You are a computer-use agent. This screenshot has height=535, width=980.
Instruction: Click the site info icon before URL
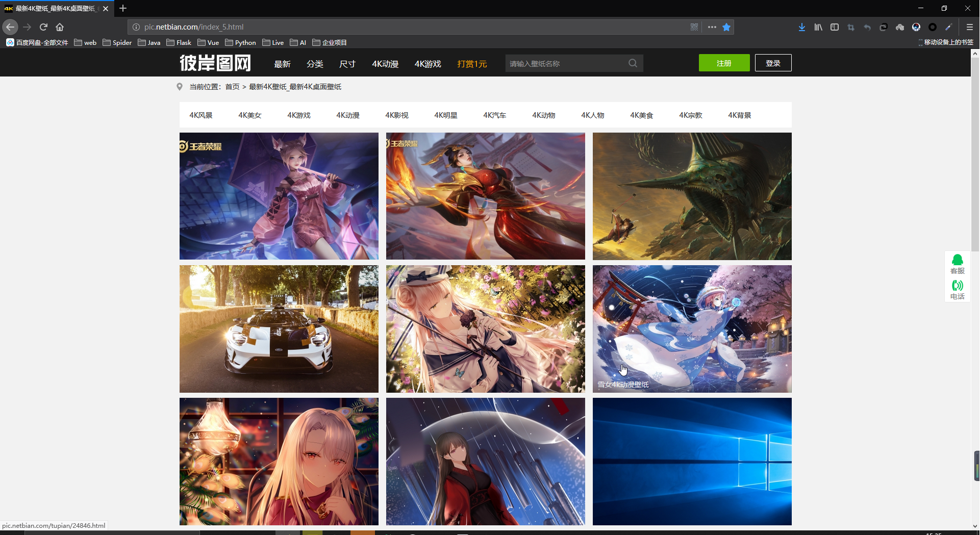[136, 27]
